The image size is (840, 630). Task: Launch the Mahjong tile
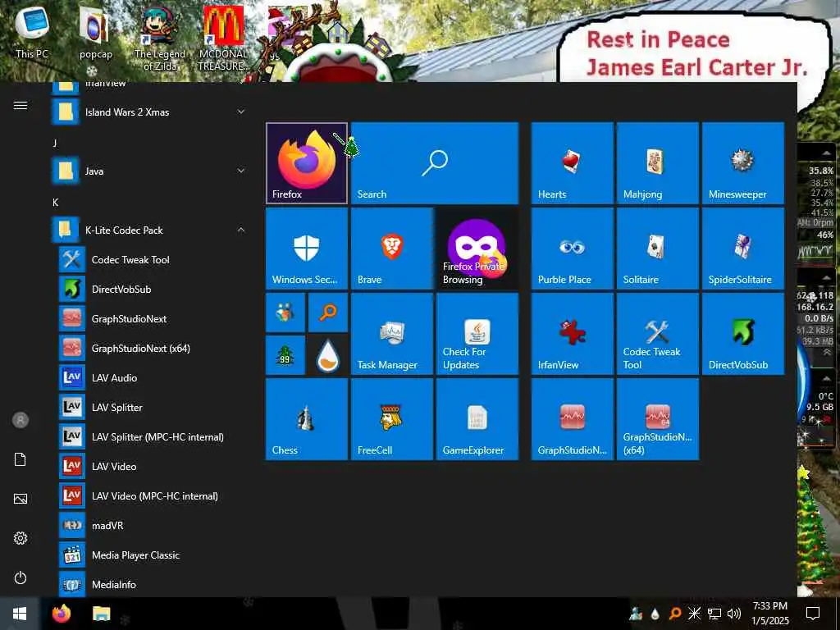[x=657, y=163]
